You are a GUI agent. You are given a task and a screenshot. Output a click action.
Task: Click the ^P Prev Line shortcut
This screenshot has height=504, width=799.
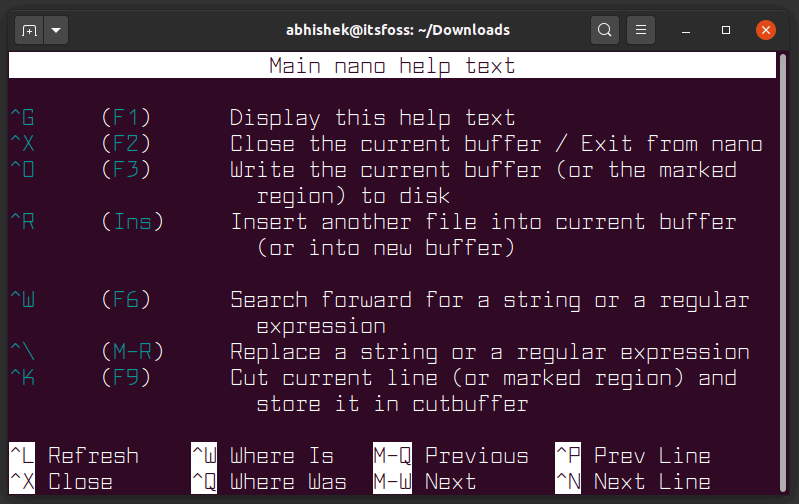coord(632,456)
